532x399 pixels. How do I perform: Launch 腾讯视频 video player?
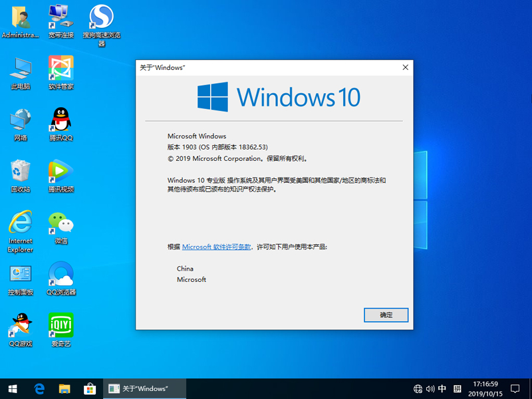[60, 174]
